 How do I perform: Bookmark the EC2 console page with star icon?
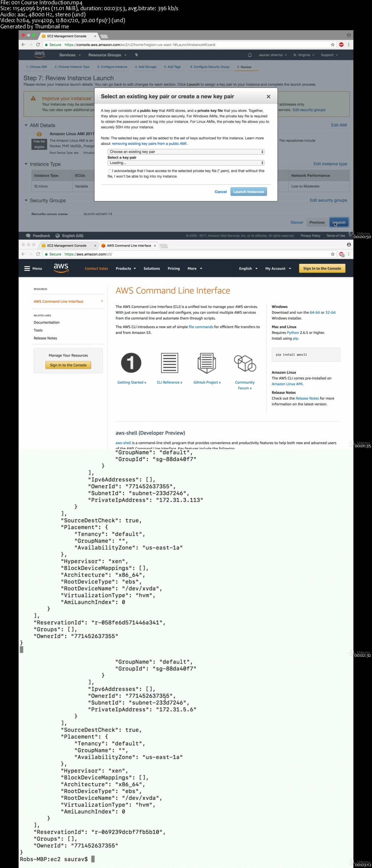tap(332, 45)
